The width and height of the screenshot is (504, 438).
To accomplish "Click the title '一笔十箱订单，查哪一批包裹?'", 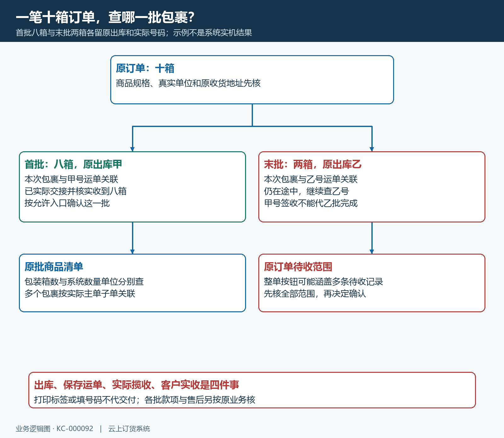I will pos(105,17).
